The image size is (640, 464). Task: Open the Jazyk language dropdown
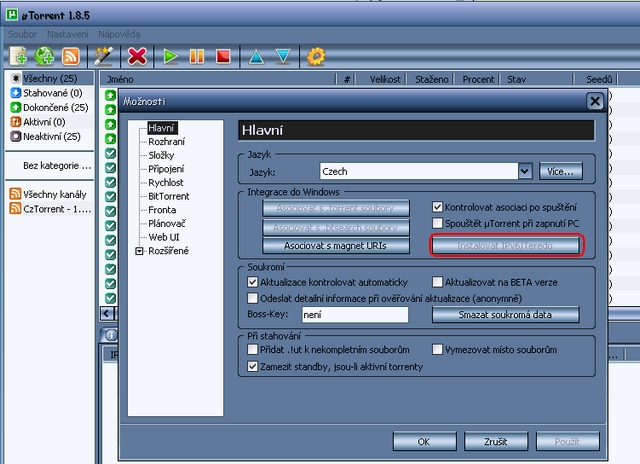(x=525, y=172)
